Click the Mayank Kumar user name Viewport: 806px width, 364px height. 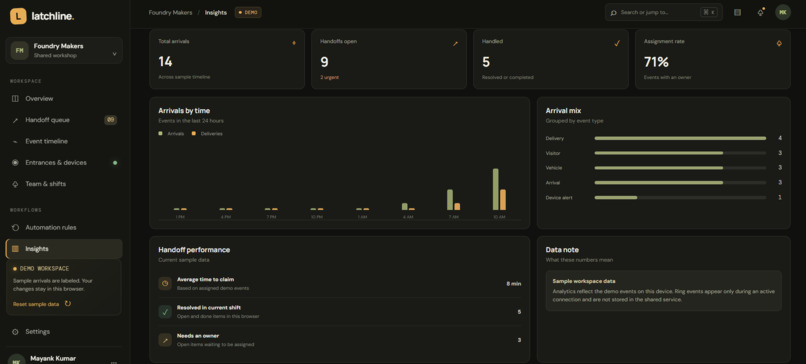click(52, 358)
